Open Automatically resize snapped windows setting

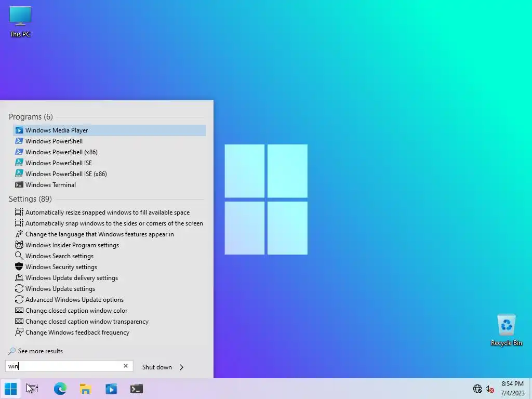click(109, 212)
